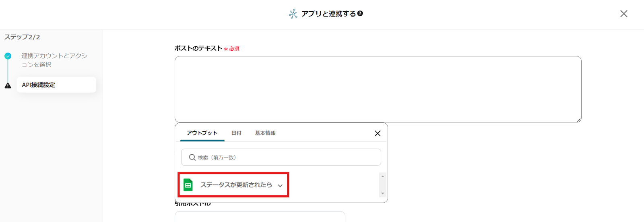The width and height of the screenshot is (644, 222).
Task: Click the search field 検索（前方一致）
Action: [281, 157]
